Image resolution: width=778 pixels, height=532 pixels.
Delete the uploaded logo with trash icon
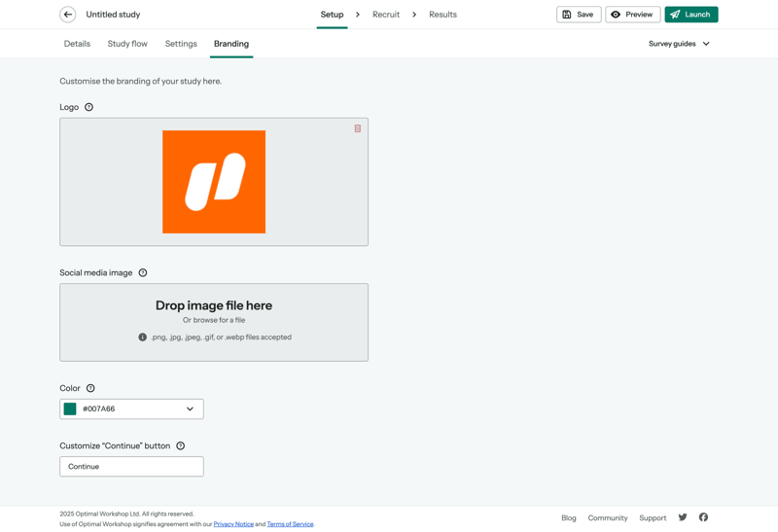358,128
